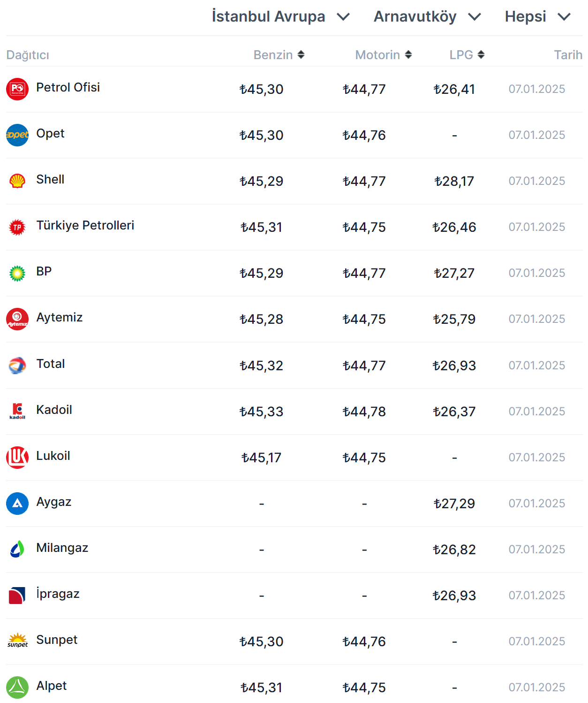The height and width of the screenshot is (703, 588).
Task: Click the Kadoil logo icon
Action: tap(17, 412)
